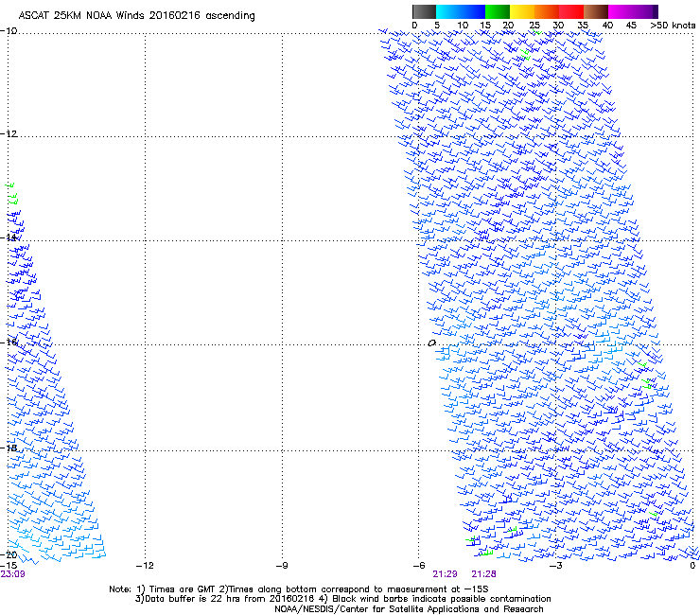Click the latitude label '-12' on left axis
This screenshot has height=615, width=700.
coord(9,134)
